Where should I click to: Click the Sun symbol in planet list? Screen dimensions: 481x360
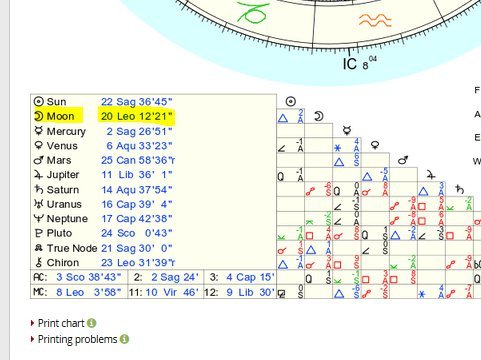click(39, 101)
